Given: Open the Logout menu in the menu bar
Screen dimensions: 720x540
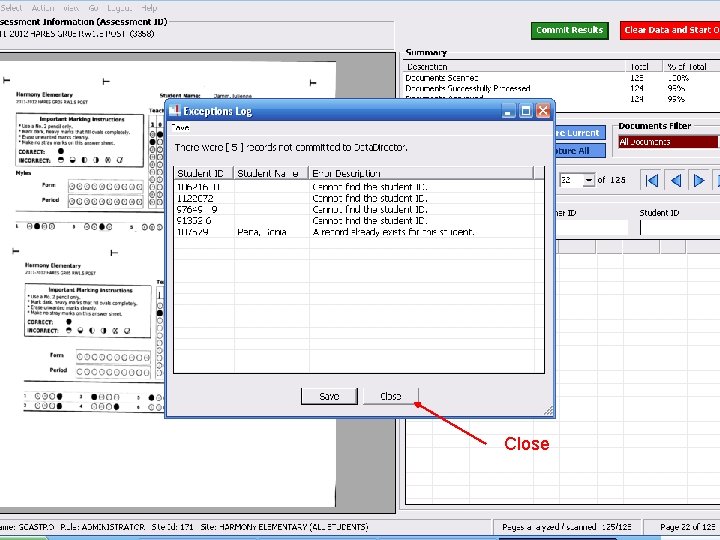Looking at the screenshot, I should pos(119,8).
